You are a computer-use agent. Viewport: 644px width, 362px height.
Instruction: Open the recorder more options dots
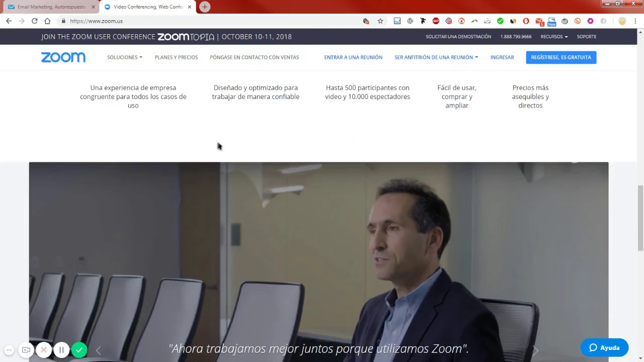coord(9,350)
